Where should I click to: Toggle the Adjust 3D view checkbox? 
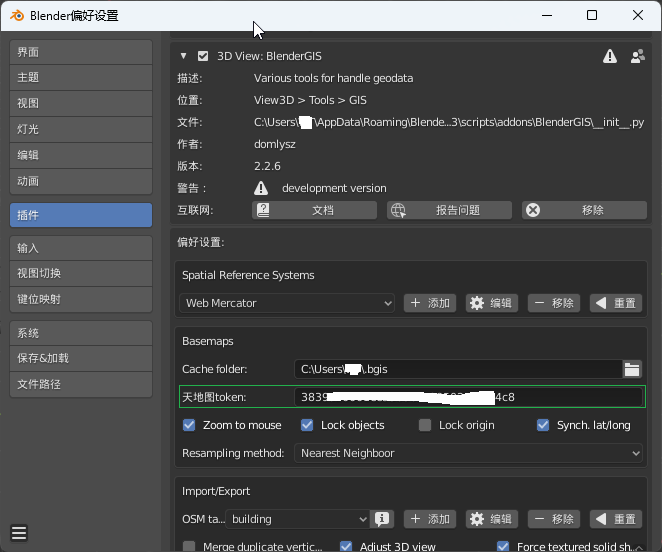(346, 547)
